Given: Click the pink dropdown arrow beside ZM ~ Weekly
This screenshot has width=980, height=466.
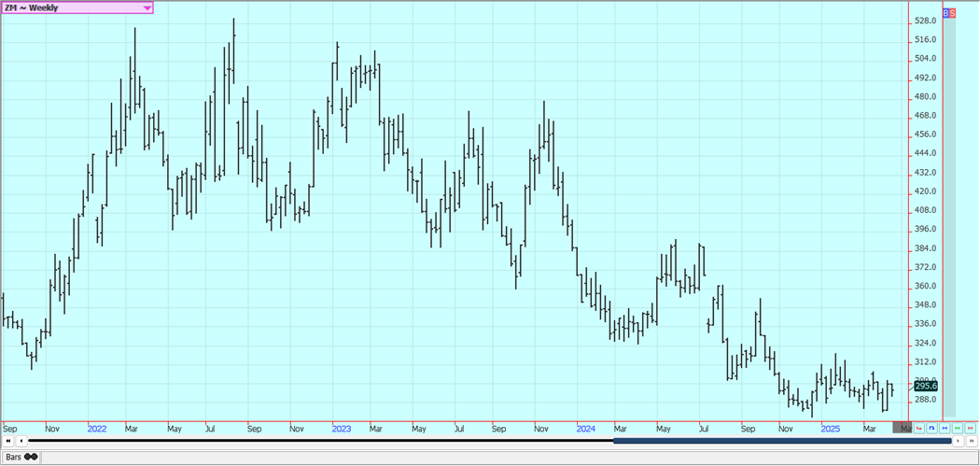Looking at the screenshot, I should [x=147, y=8].
